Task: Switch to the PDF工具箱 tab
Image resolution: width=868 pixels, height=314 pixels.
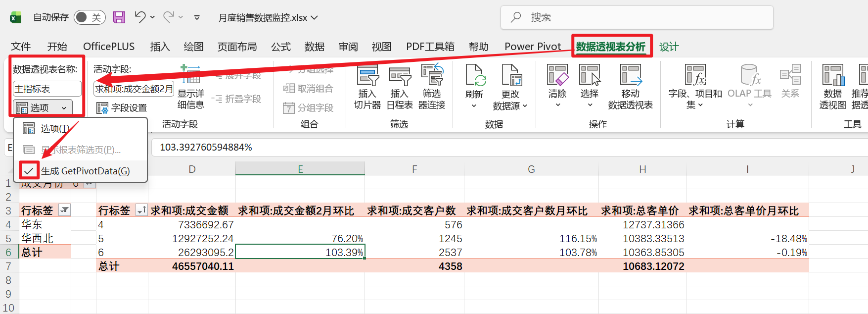Action: pyautogui.click(x=430, y=47)
